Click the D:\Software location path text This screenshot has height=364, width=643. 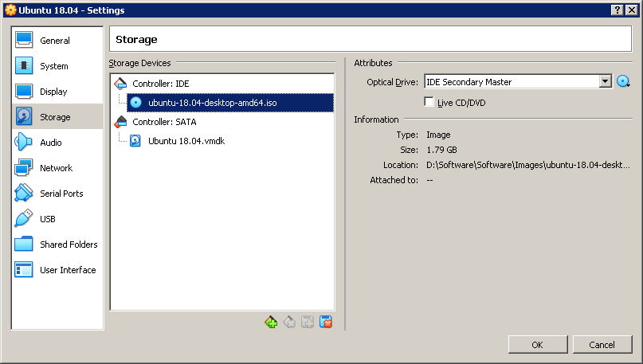click(527, 165)
